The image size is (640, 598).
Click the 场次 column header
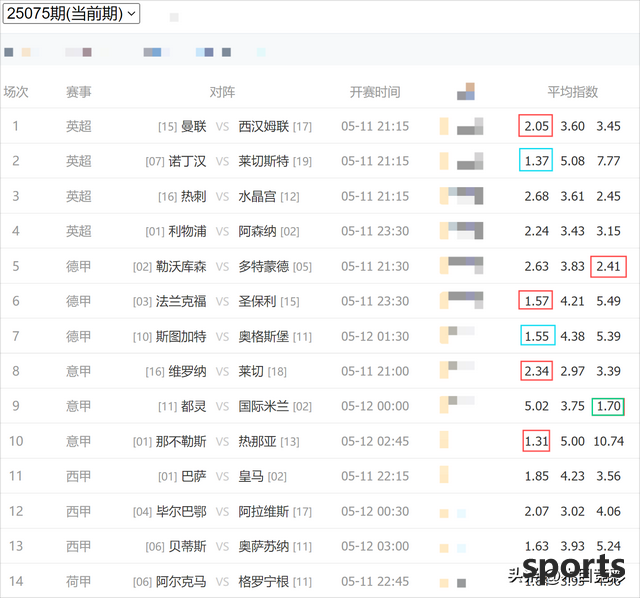(16, 92)
